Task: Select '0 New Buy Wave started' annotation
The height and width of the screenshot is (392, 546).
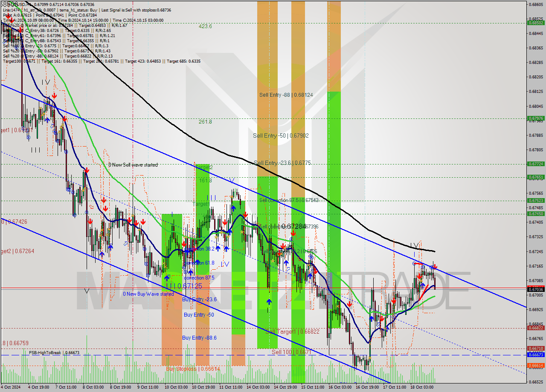Action: coord(148,294)
